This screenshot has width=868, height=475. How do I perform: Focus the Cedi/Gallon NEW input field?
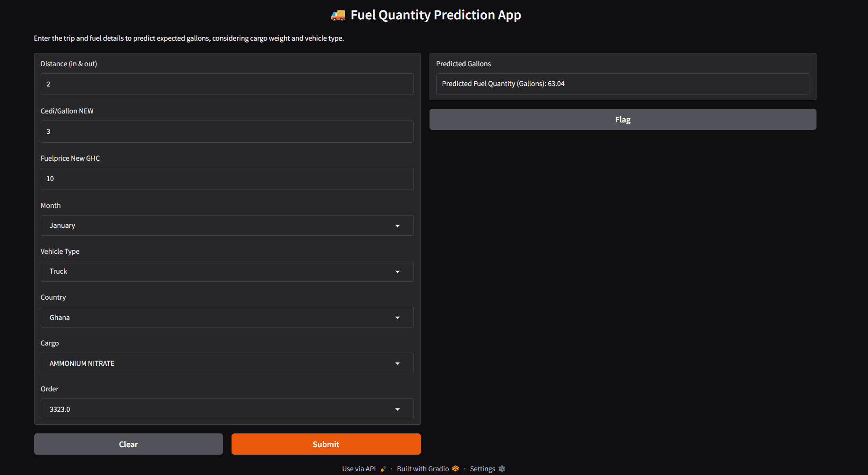tap(227, 131)
